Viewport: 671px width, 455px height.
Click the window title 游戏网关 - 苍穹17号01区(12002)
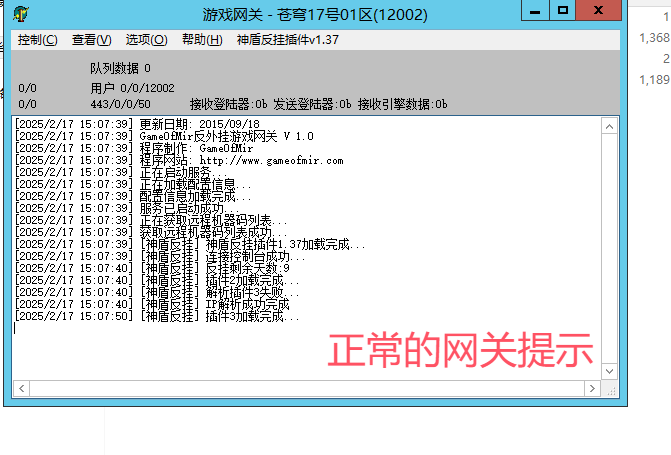[315, 15]
